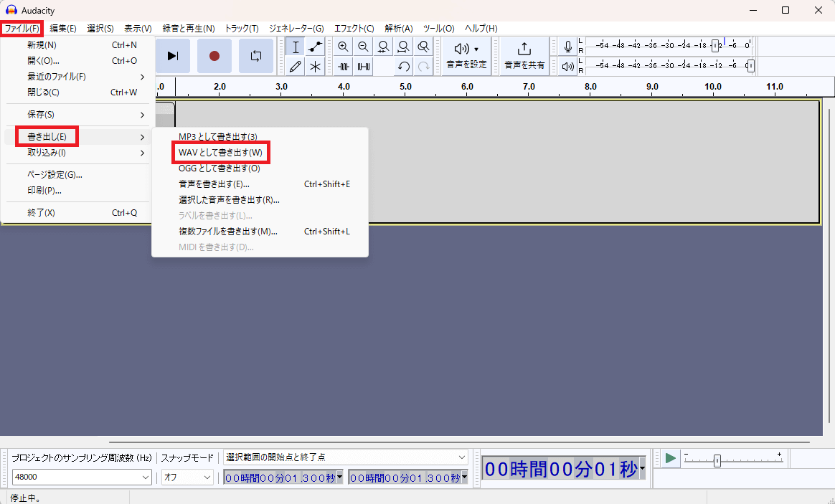The height and width of the screenshot is (504, 835).
Task: Select the asterisk Multi-tool
Action: (315, 67)
